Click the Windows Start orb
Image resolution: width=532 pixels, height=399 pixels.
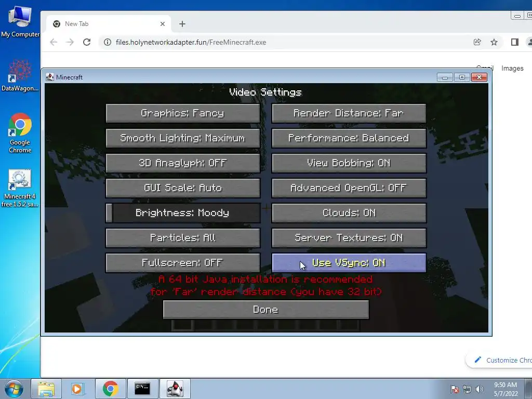point(14,389)
